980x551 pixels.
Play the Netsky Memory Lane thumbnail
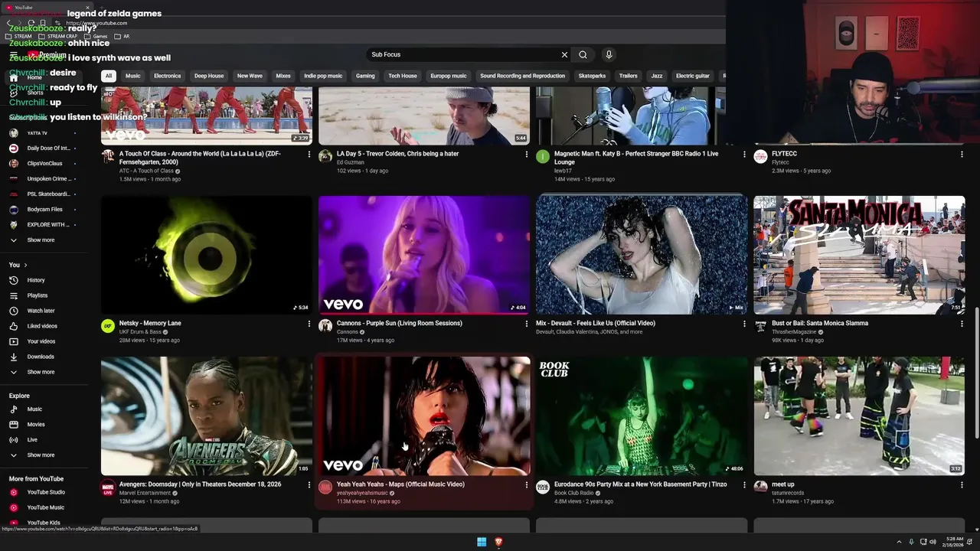tap(207, 255)
